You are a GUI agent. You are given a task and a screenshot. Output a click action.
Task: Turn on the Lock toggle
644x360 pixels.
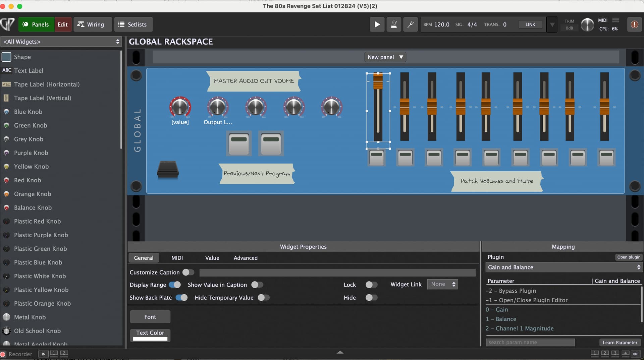pos(371,285)
